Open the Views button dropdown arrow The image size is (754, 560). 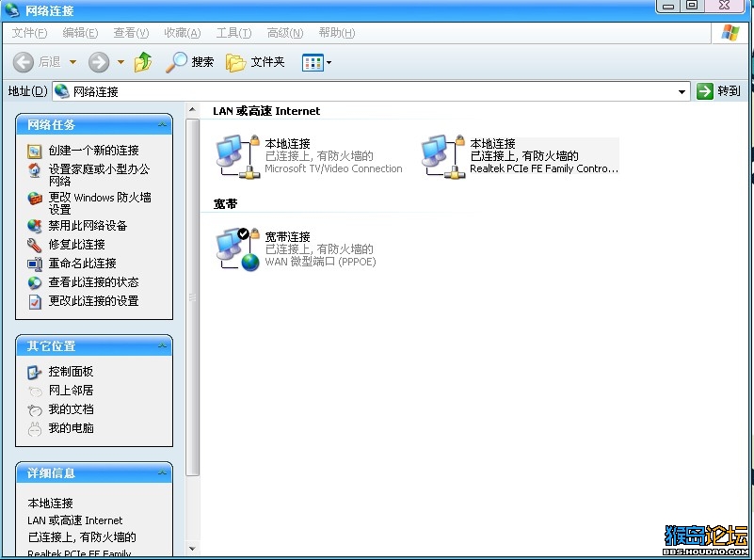point(329,62)
